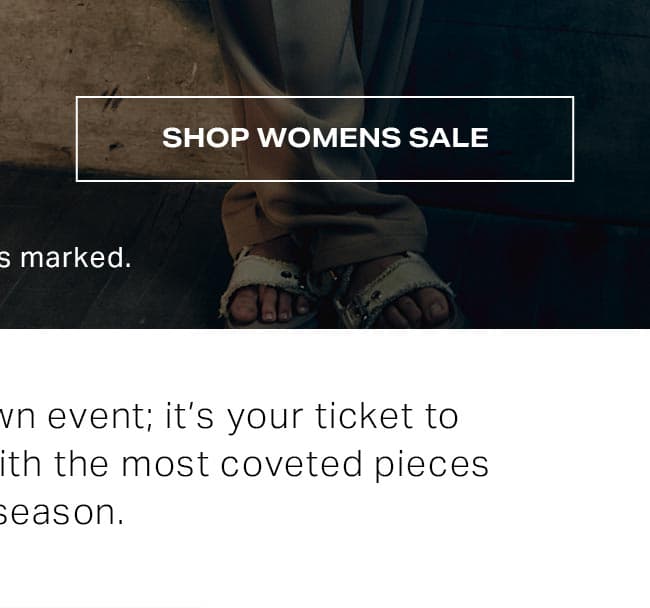Image resolution: width=650 pixels, height=608 pixels.
Task: Click the word WOMENS on the sale button
Action: pos(329,138)
